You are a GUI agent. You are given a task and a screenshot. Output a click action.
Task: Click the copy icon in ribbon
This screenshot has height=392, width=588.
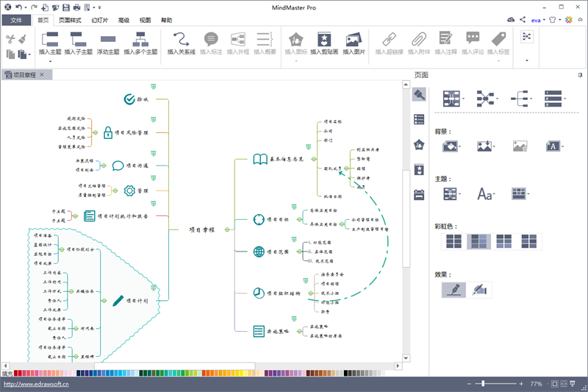[x=10, y=54]
